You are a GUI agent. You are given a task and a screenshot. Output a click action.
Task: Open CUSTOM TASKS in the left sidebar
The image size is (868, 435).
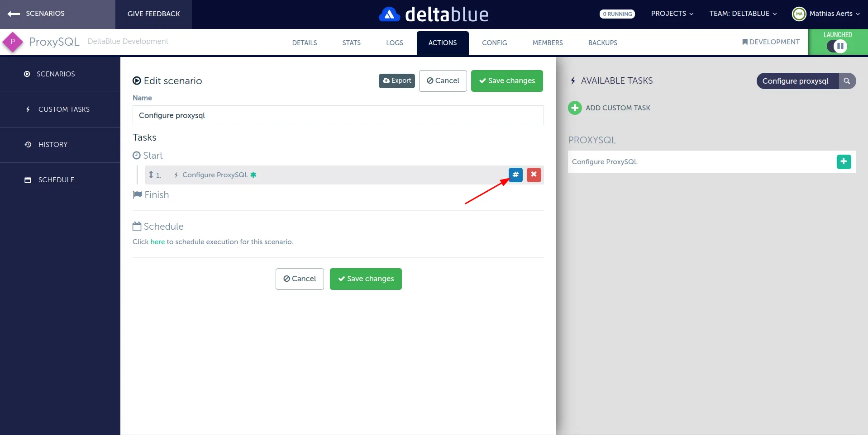(63, 109)
